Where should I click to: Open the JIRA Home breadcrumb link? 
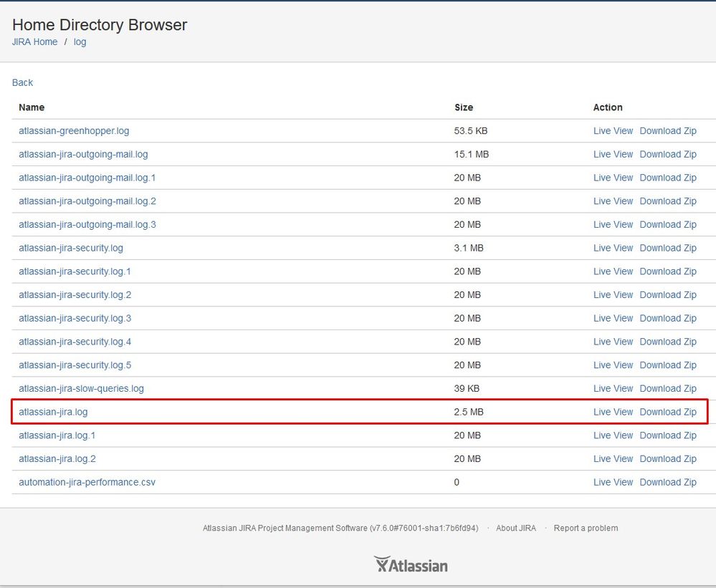coord(34,42)
